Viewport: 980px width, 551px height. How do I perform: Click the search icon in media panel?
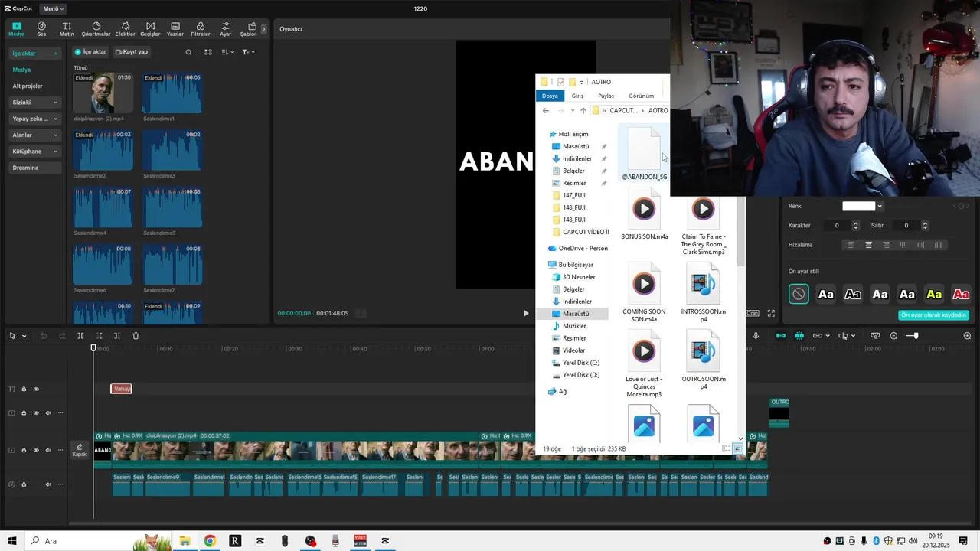(188, 52)
